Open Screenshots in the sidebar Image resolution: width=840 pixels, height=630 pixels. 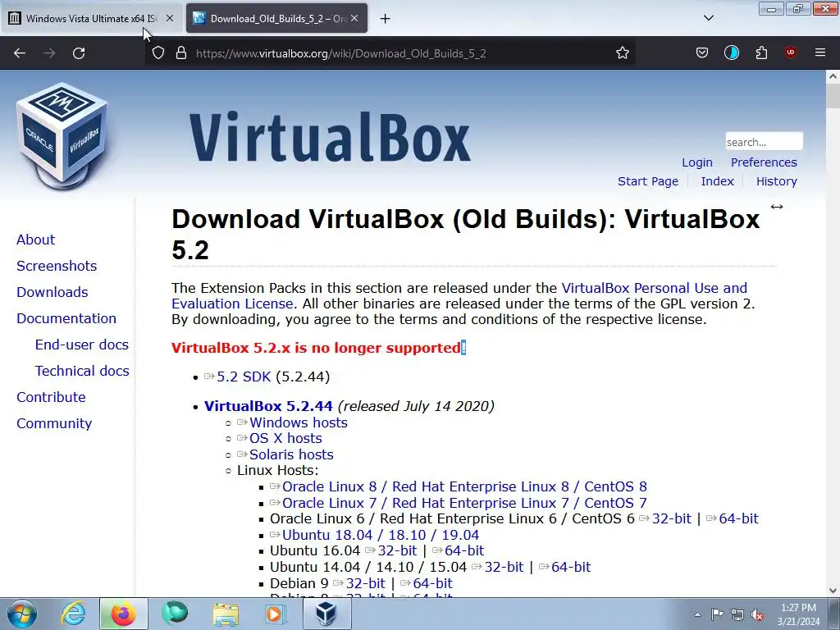click(x=57, y=266)
